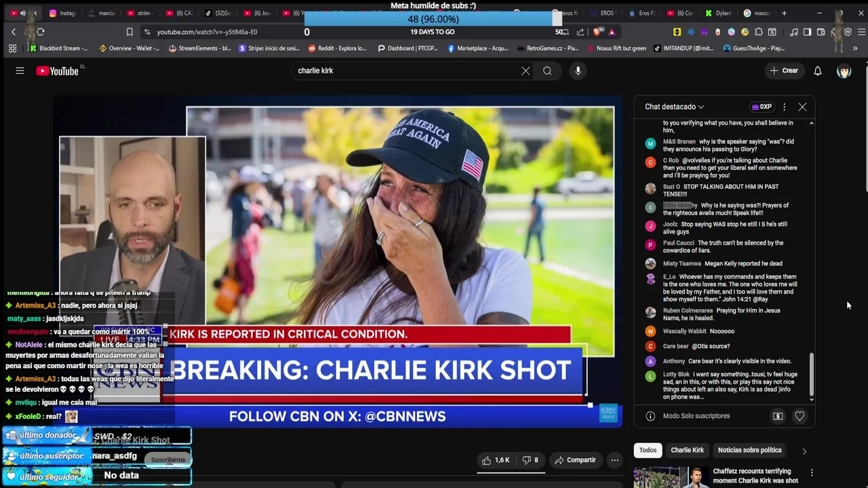Viewport: 868px width, 488px height.
Task: Open Brave Shields lion icon
Action: [598, 32]
